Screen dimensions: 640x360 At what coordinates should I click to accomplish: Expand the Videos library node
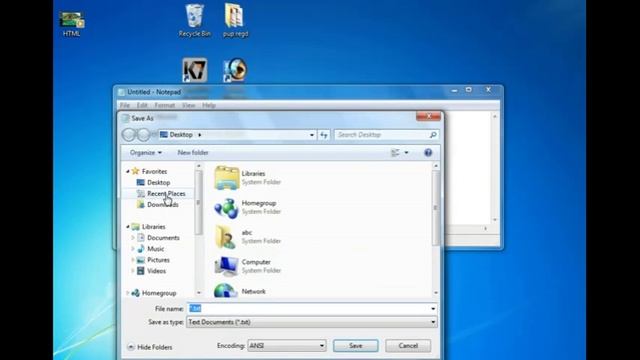tap(133, 271)
